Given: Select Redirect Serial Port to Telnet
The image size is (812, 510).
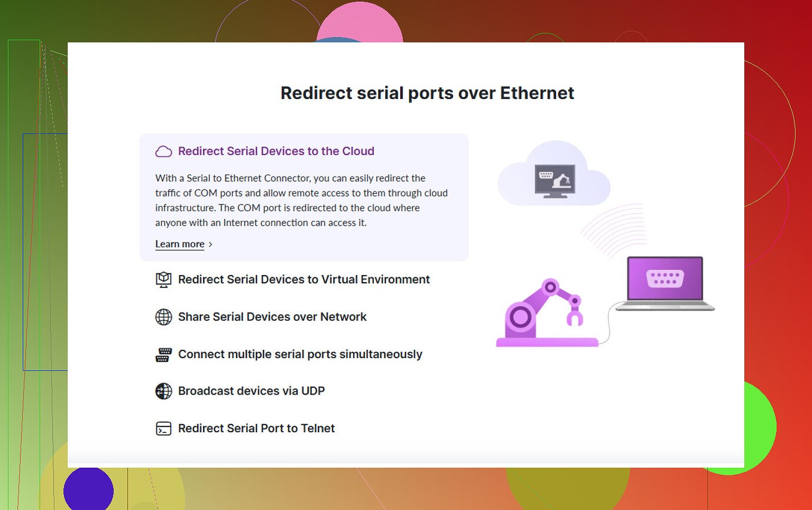Looking at the screenshot, I should (x=257, y=429).
